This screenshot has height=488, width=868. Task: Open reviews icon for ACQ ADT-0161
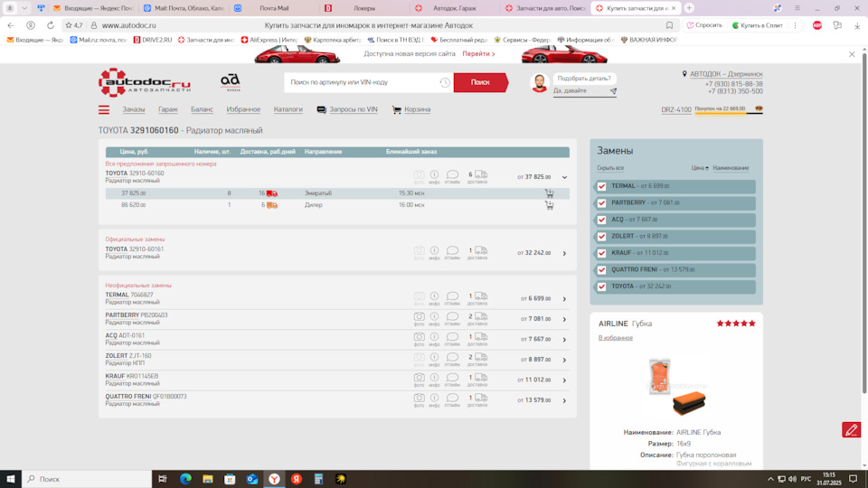pyautogui.click(x=452, y=337)
